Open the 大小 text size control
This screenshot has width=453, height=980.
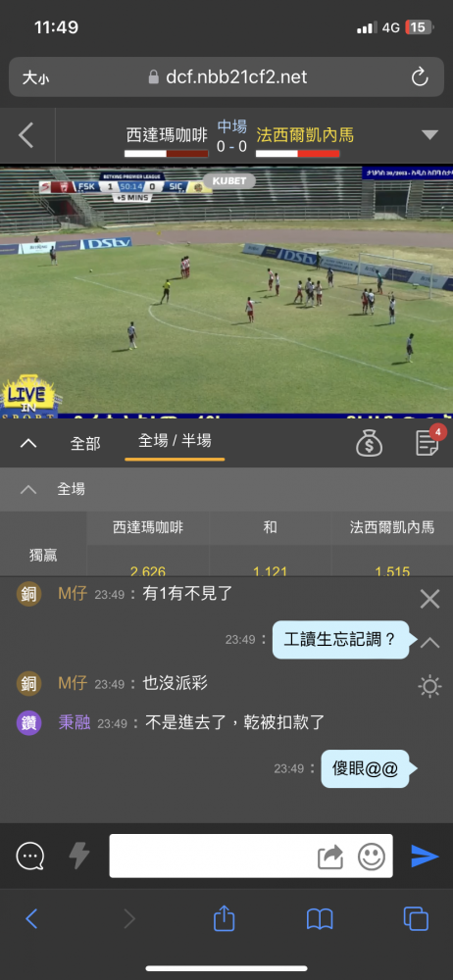[x=35, y=77]
